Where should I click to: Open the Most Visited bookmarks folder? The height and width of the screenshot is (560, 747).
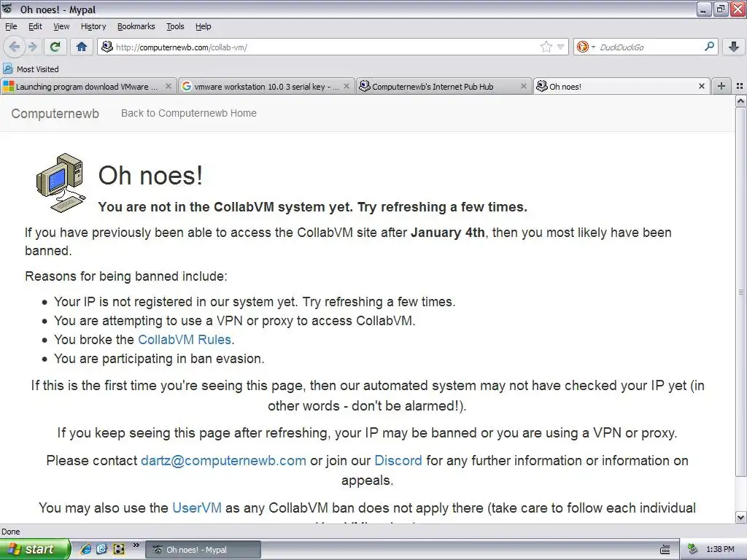pyautogui.click(x=31, y=69)
